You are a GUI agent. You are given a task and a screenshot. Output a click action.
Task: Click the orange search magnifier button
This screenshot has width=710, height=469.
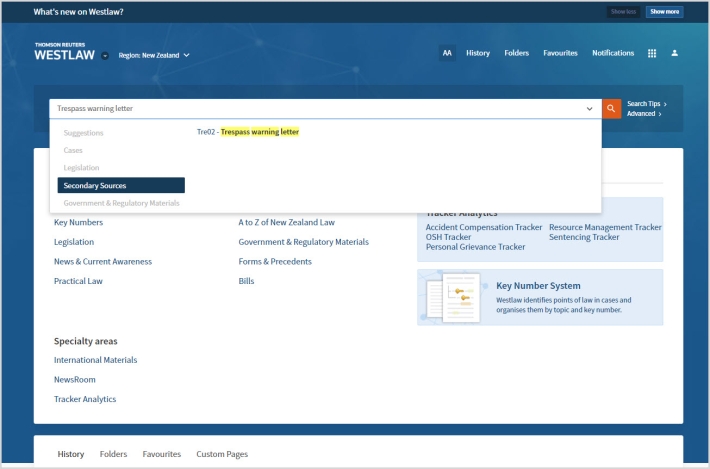[611, 109]
